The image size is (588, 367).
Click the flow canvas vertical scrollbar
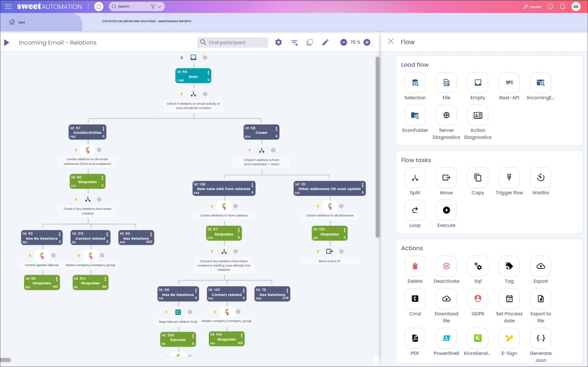click(x=378, y=147)
